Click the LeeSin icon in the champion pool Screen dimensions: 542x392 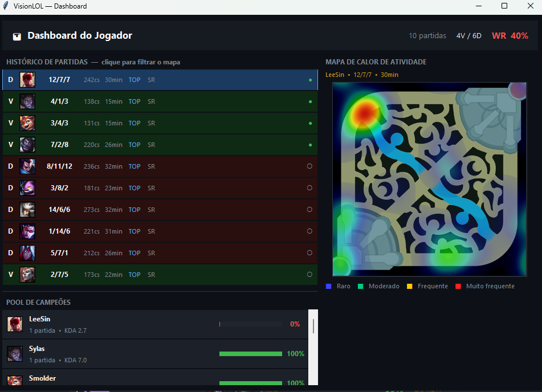click(x=14, y=324)
